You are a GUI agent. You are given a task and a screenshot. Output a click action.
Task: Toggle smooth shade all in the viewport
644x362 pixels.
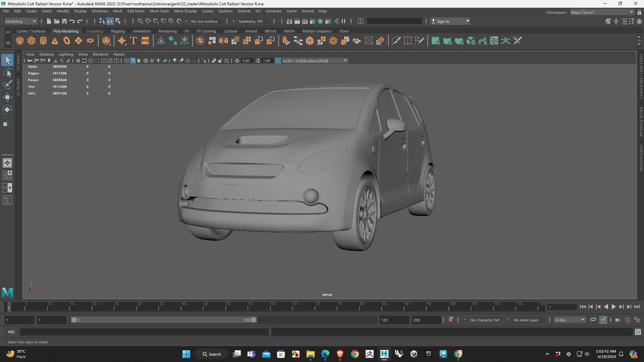[x=133, y=61]
